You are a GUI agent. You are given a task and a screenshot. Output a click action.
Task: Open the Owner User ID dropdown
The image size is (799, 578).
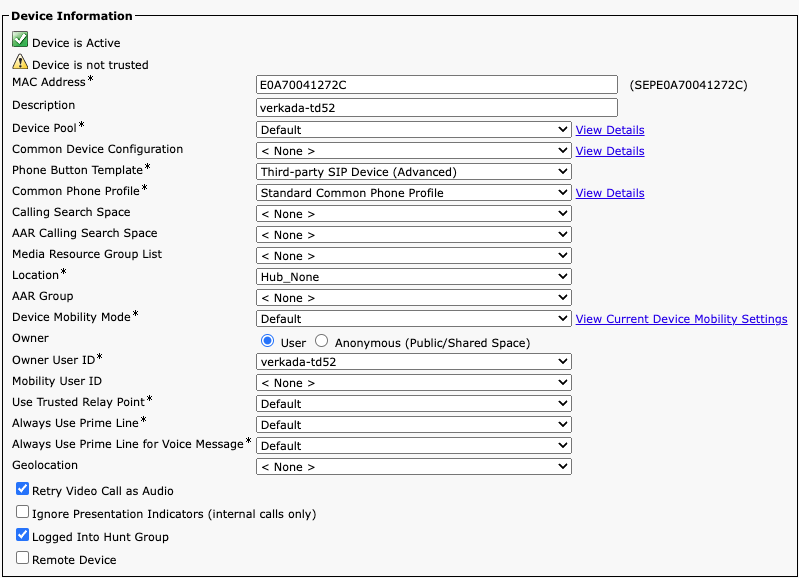(413, 362)
